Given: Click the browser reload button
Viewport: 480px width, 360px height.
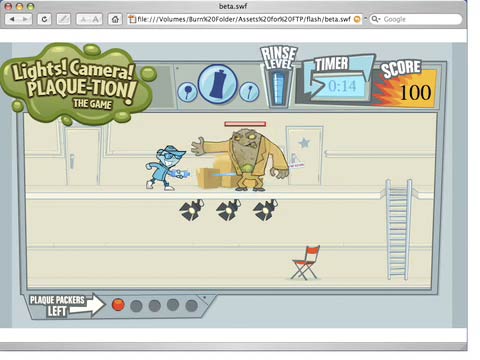Looking at the screenshot, I should pos(44,19).
